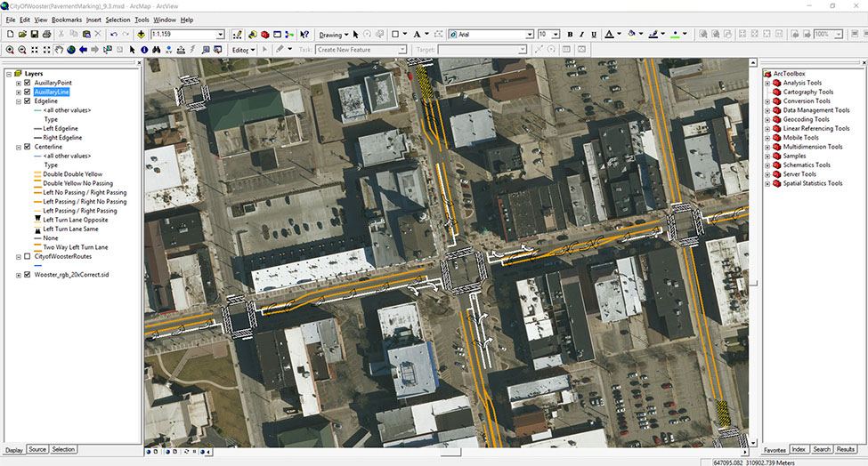
Task: Click the Bold formatting button
Action: [570, 35]
